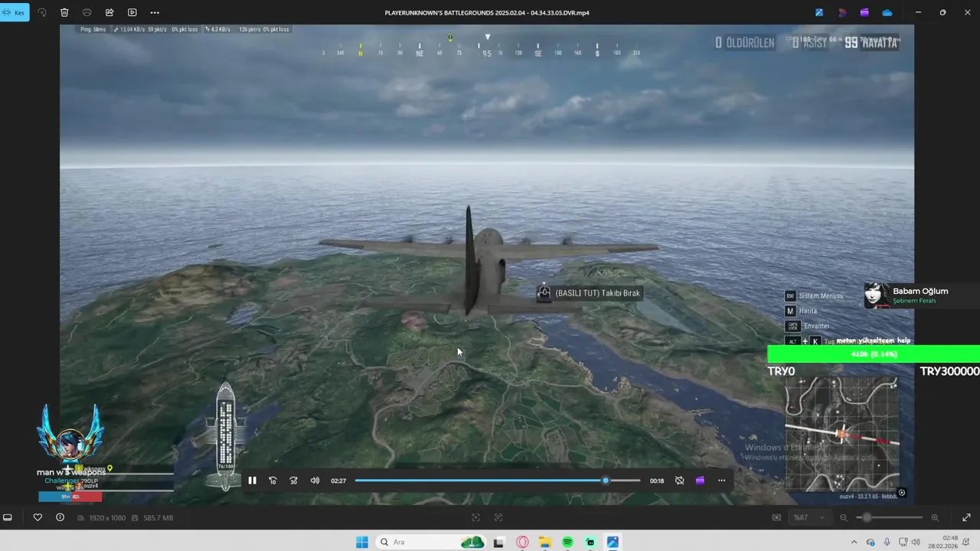Zoom out with the minus magnifier icon

point(844,517)
